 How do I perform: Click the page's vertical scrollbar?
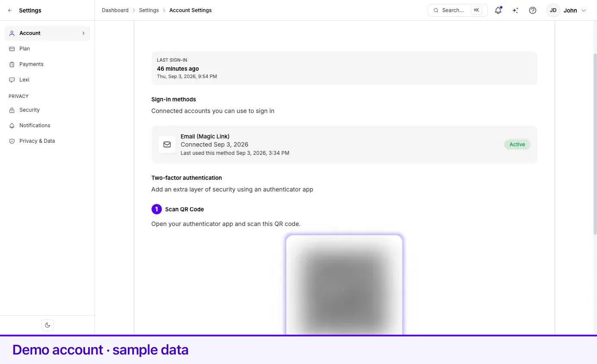tap(595, 144)
